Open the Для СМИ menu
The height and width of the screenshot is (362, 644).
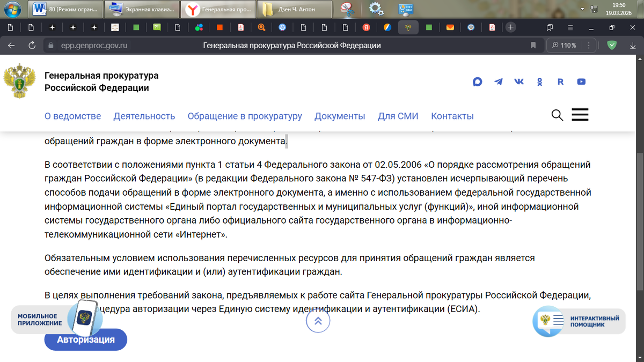tap(398, 116)
